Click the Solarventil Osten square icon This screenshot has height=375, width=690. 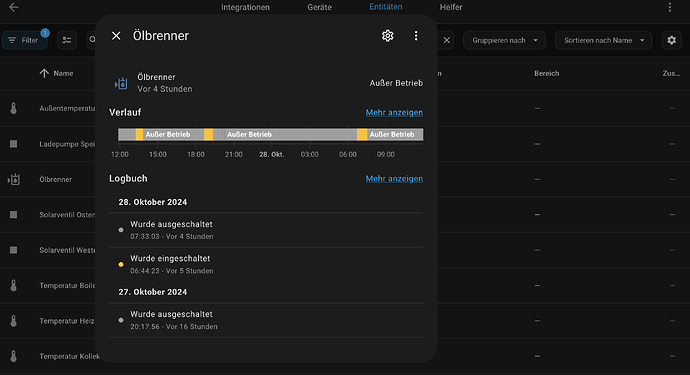[x=14, y=215]
